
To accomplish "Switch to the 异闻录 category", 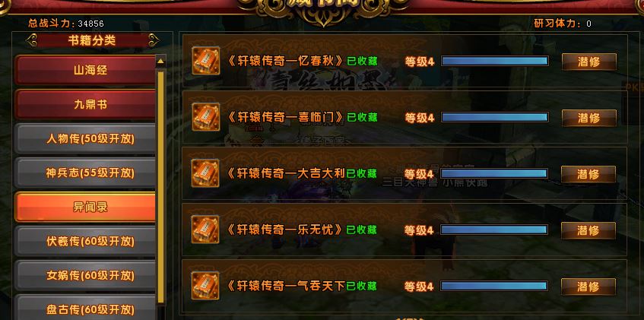I will (x=85, y=207).
